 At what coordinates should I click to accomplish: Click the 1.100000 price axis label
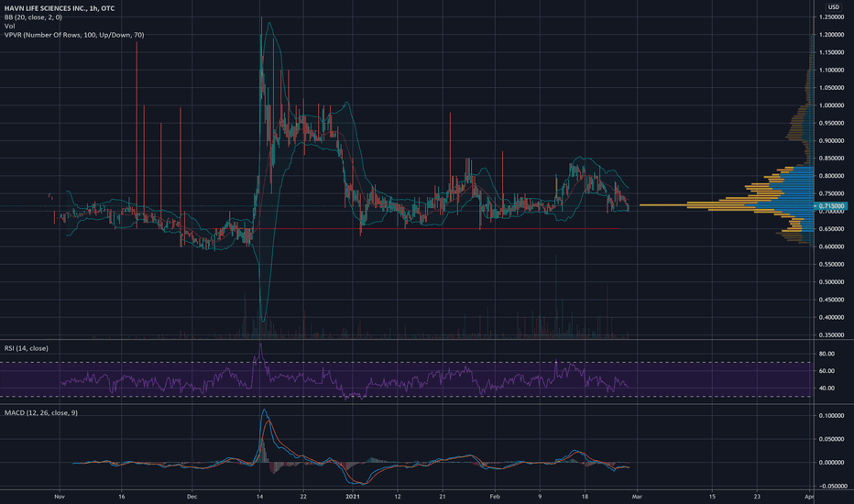(831, 71)
